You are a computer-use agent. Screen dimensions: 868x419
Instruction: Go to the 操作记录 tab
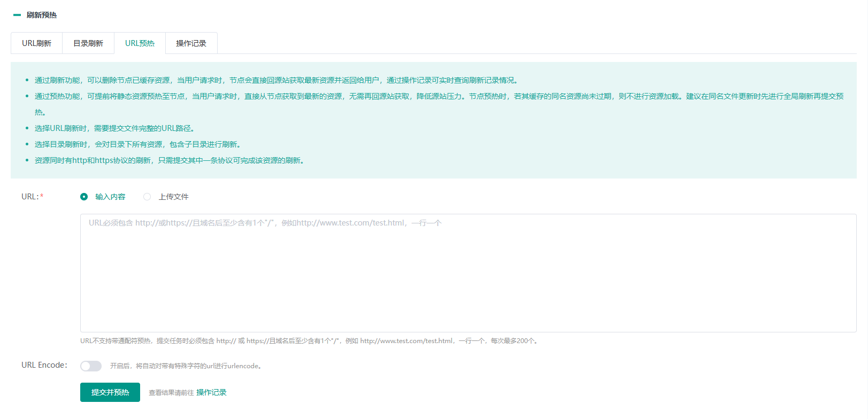coord(191,43)
